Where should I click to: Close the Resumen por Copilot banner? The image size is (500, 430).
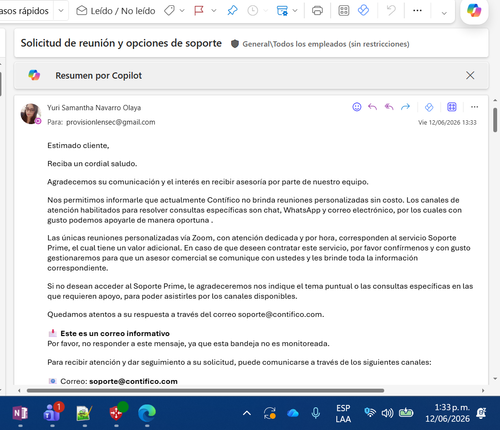coord(470,75)
